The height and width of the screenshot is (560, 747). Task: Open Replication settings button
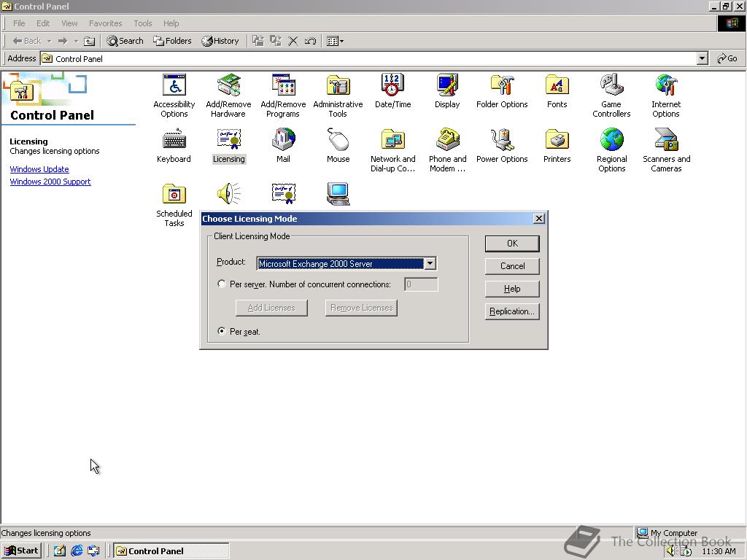(x=512, y=311)
